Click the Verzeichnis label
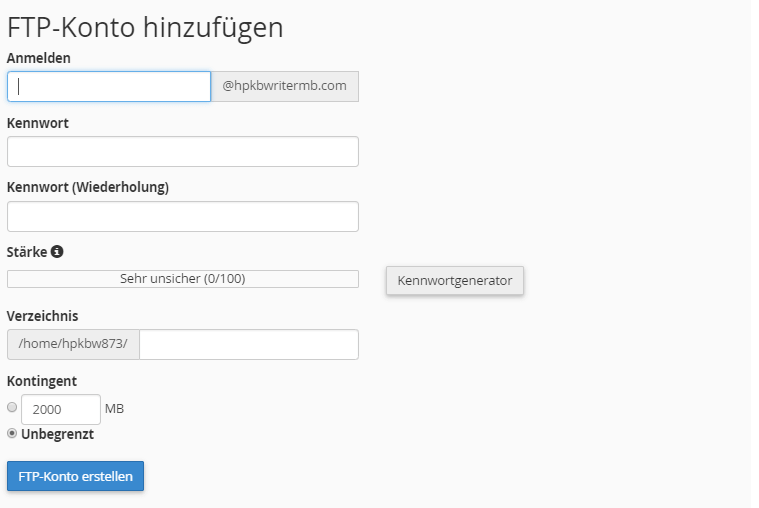 (x=43, y=316)
